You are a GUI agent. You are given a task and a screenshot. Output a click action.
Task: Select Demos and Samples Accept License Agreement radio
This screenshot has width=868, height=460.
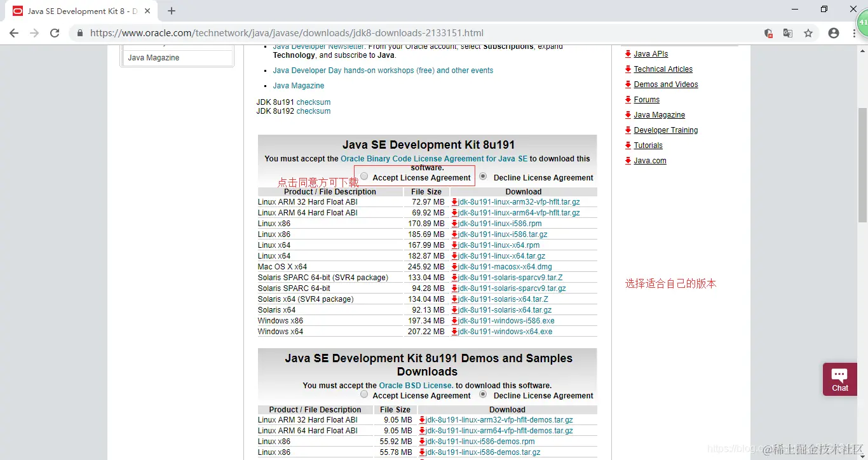[364, 395]
